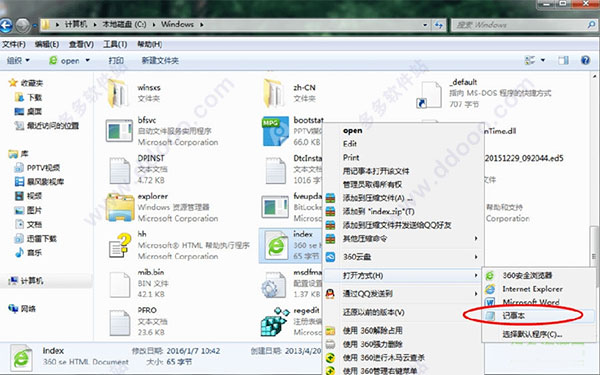
Task: Select 网络 in the navigation pane
Action: pyautogui.click(x=22, y=309)
